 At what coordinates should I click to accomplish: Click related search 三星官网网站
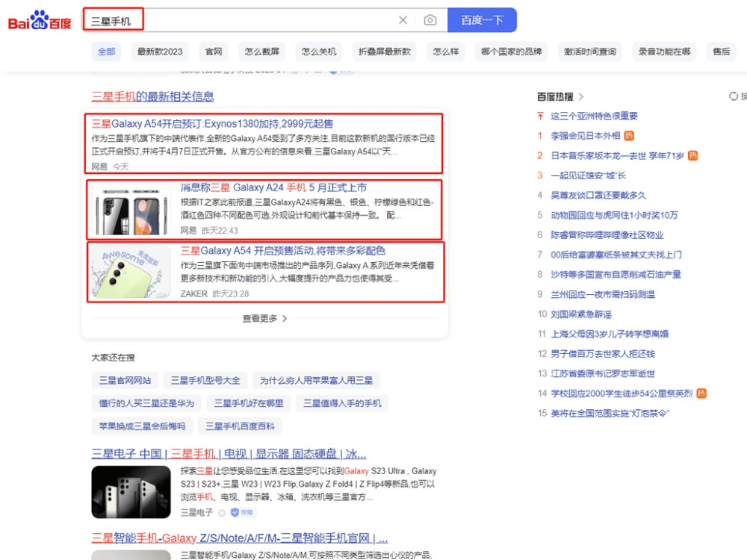point(125,381)
